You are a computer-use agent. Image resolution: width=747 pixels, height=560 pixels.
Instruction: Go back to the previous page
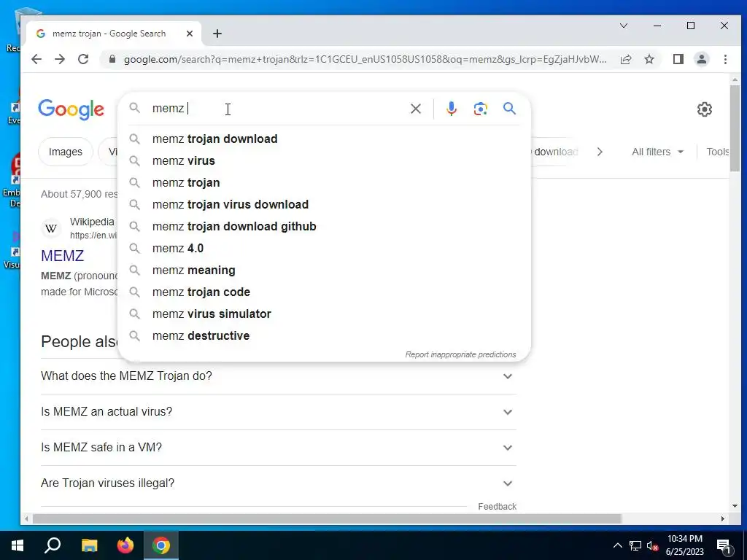(36, 59)
